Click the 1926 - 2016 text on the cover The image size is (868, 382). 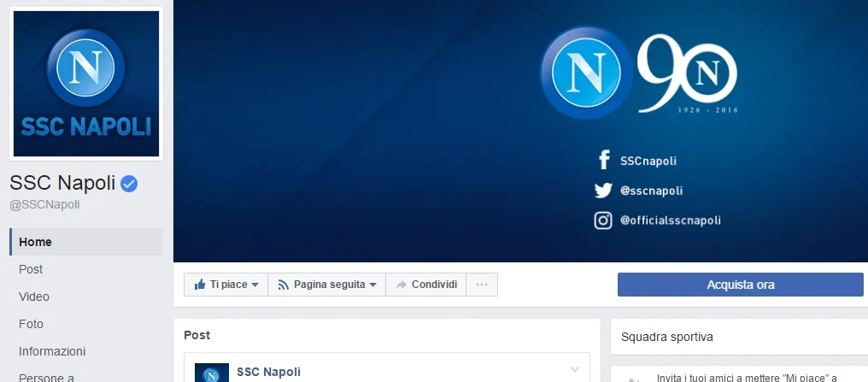[708, 110]
